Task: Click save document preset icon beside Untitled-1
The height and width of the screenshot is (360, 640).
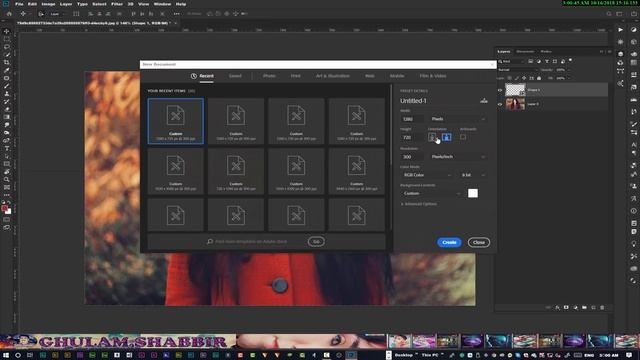Action: tap(484, 100)
